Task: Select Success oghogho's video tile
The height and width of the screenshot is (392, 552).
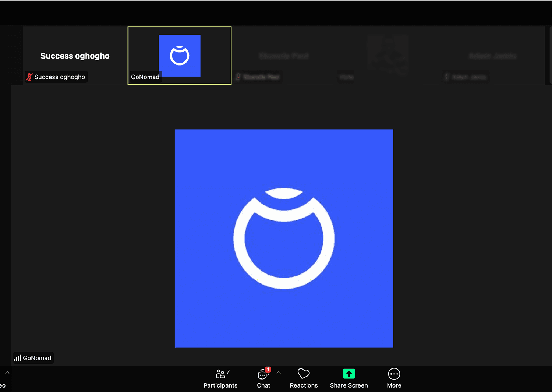Action: 75,56
